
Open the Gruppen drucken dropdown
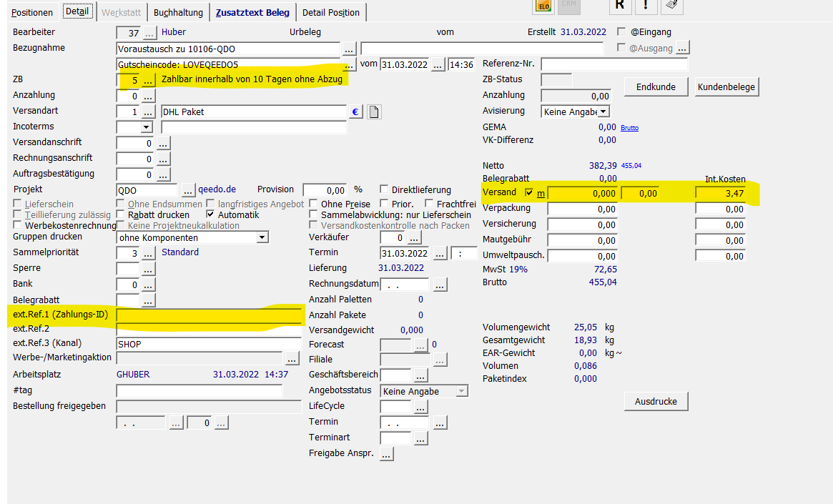[x=262, y=237]
